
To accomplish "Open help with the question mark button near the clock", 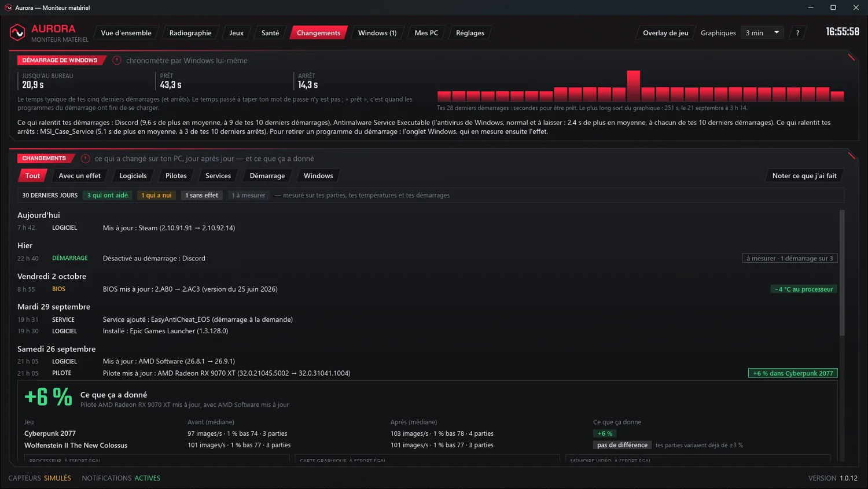I will tap(797, 33).
